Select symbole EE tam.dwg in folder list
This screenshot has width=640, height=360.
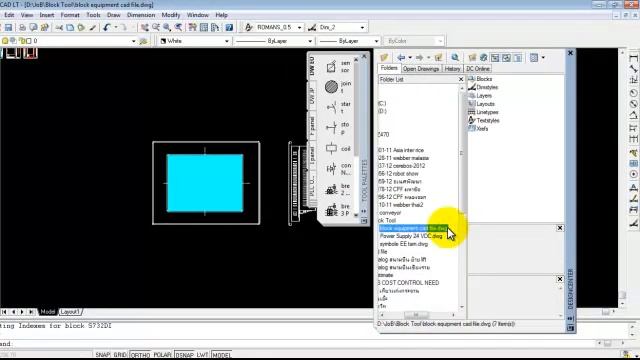(x=404, y=244)
